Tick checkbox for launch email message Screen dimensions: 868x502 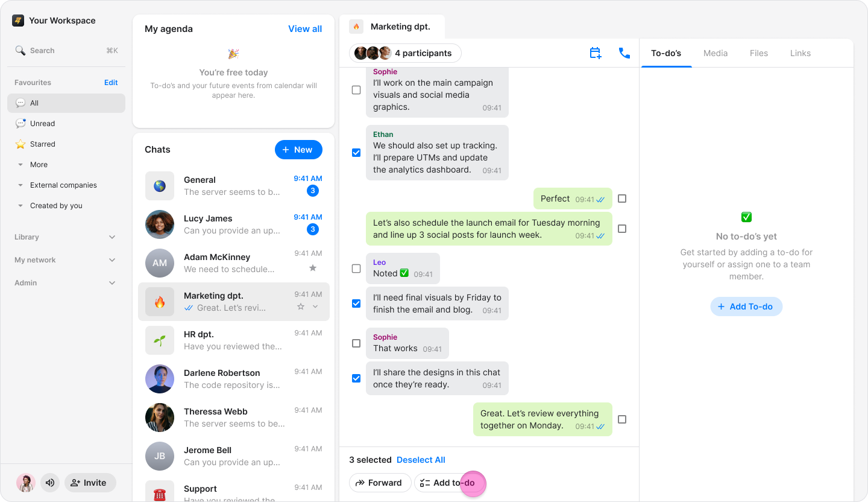(622, 229)
